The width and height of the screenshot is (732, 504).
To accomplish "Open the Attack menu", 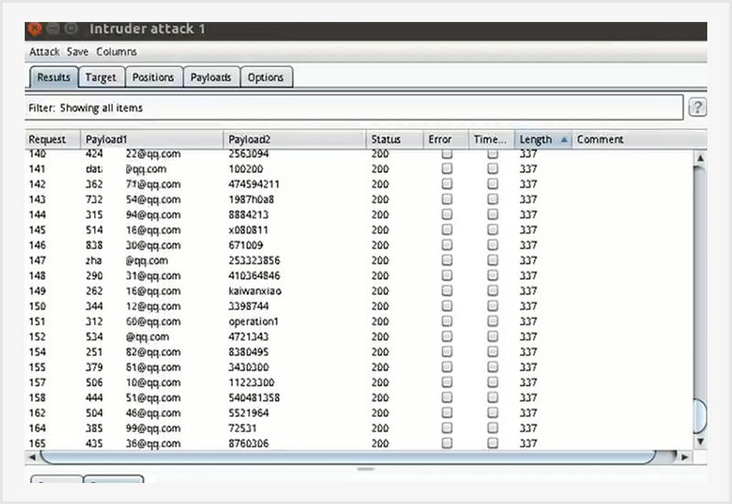I will (x=44, y=52).
